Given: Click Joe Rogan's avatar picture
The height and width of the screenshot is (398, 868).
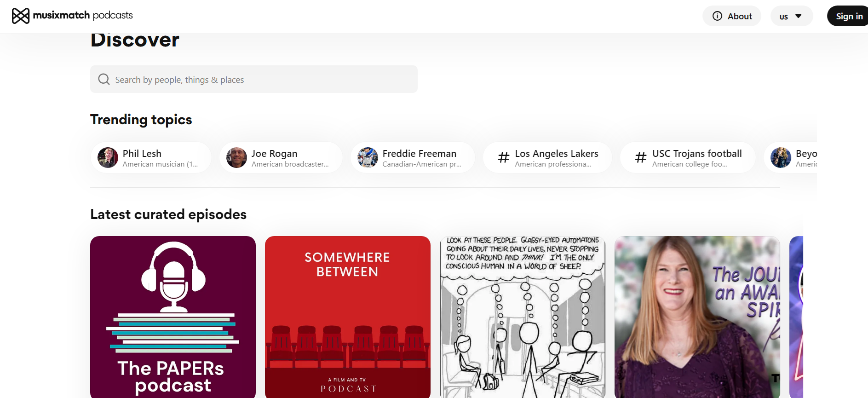Looking at the screenshot, I should pyautogui.click(x=237, y=158).
